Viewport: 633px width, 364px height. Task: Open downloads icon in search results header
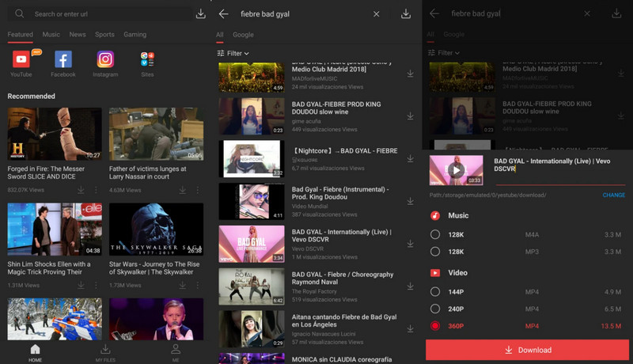406,13
